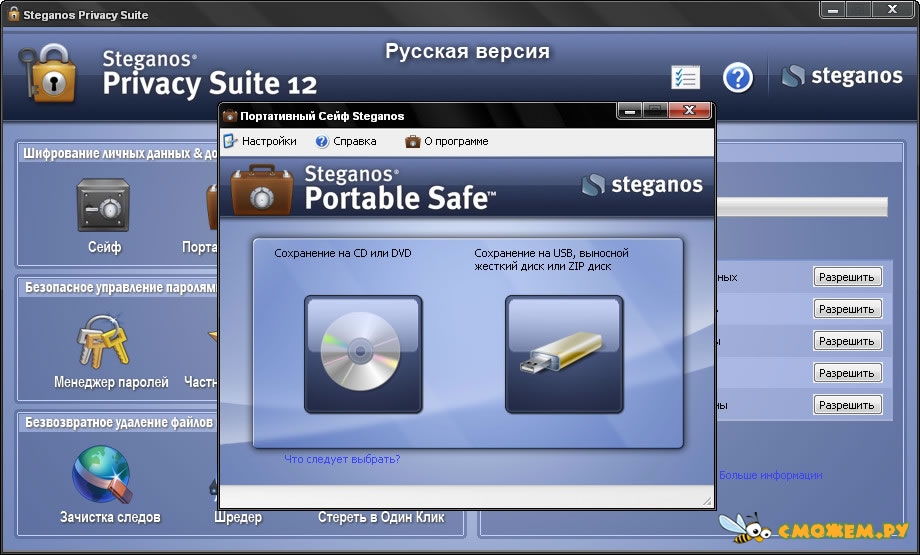Screen dimensions: 920x555
Task: Launch Зачистка следов globe icon
Action: pos(102,475)
